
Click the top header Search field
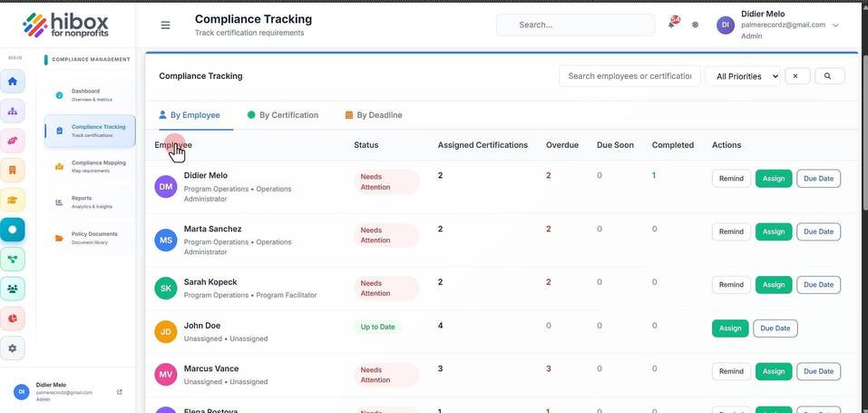point(576,25)
